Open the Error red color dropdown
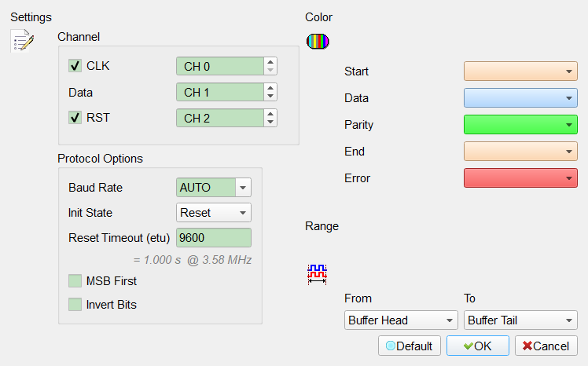 520,178
